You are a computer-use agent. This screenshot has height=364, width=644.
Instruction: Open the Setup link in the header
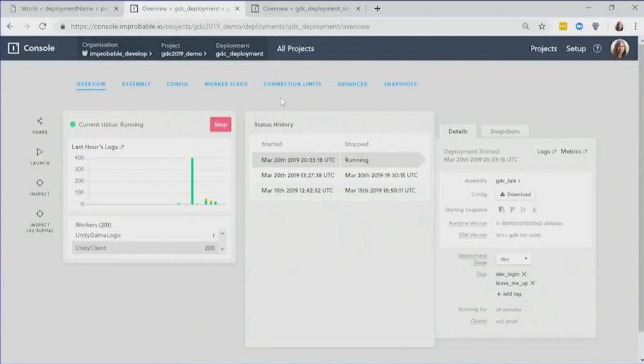tap(576, 48)
